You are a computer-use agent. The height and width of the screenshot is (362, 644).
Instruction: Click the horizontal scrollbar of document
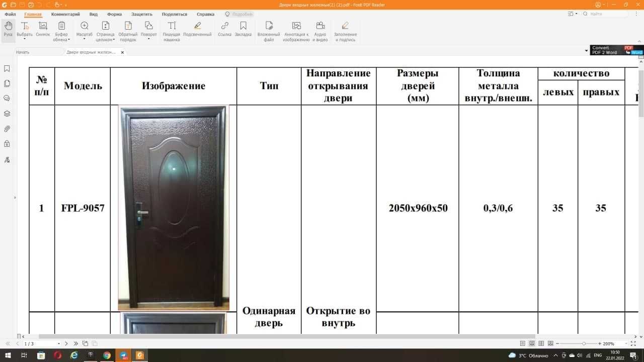287,336
